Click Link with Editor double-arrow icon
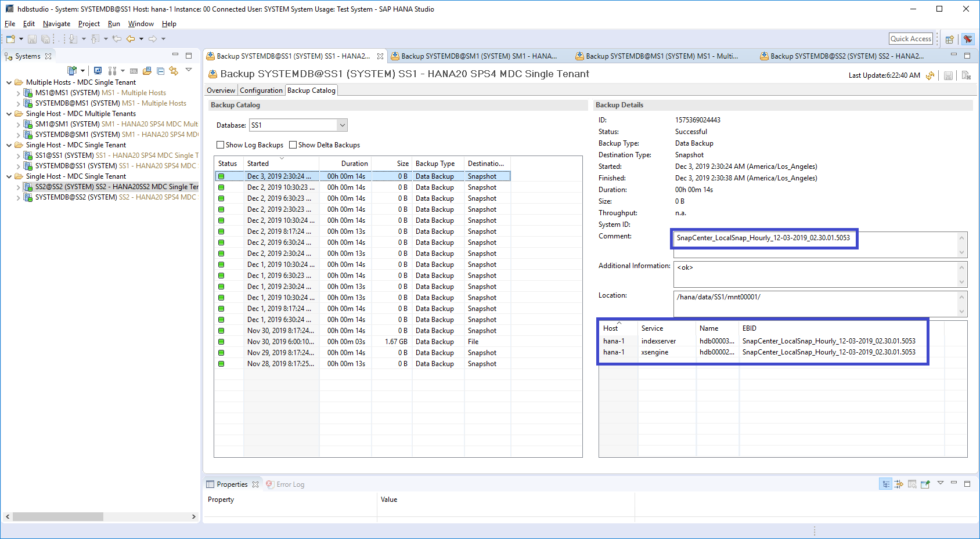This screenshot has width=980, height=539. 174,71
